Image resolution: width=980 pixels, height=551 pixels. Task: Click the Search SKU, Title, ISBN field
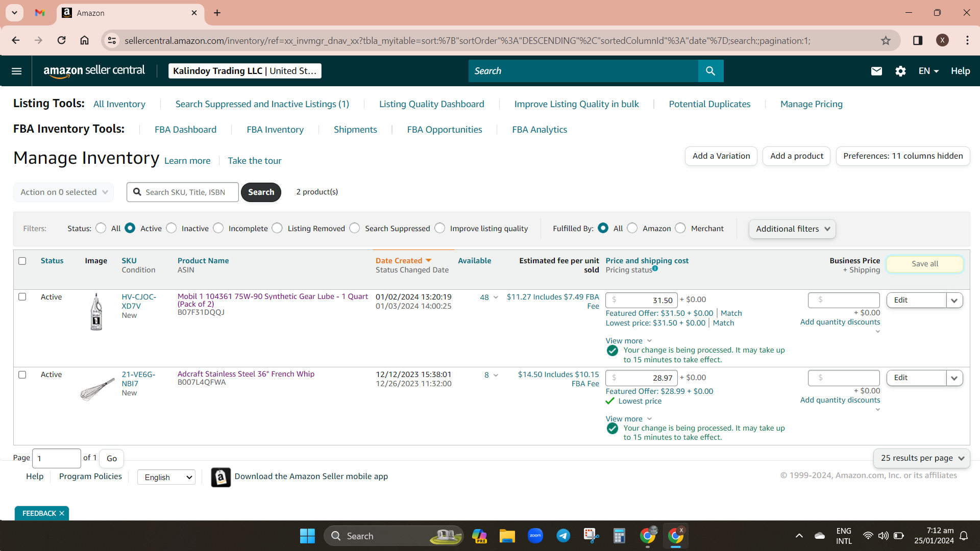183,192
